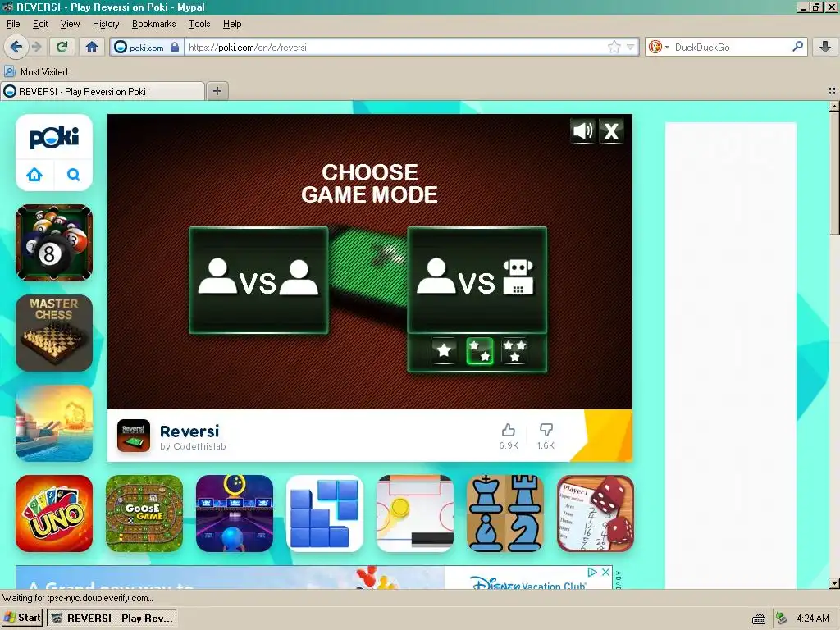The width and height of the screenshot is (840, 630).
Task: Open the Tools menu
Action: coord(199,24)
